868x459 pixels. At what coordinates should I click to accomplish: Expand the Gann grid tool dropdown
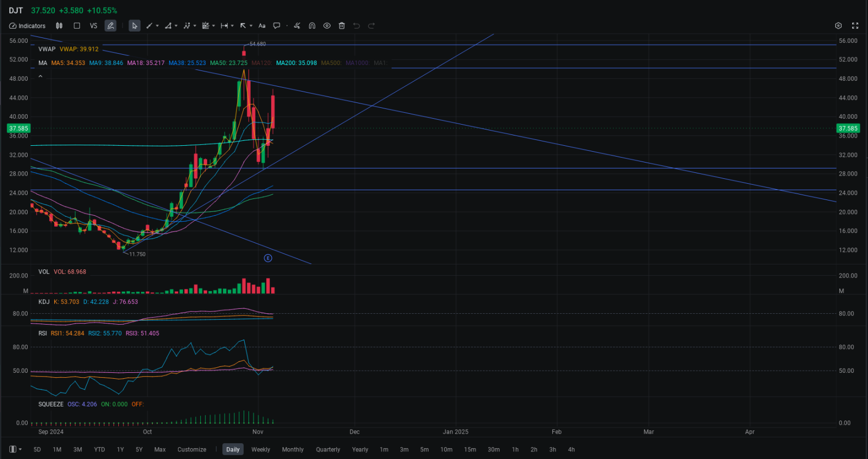tap(214, 25)
